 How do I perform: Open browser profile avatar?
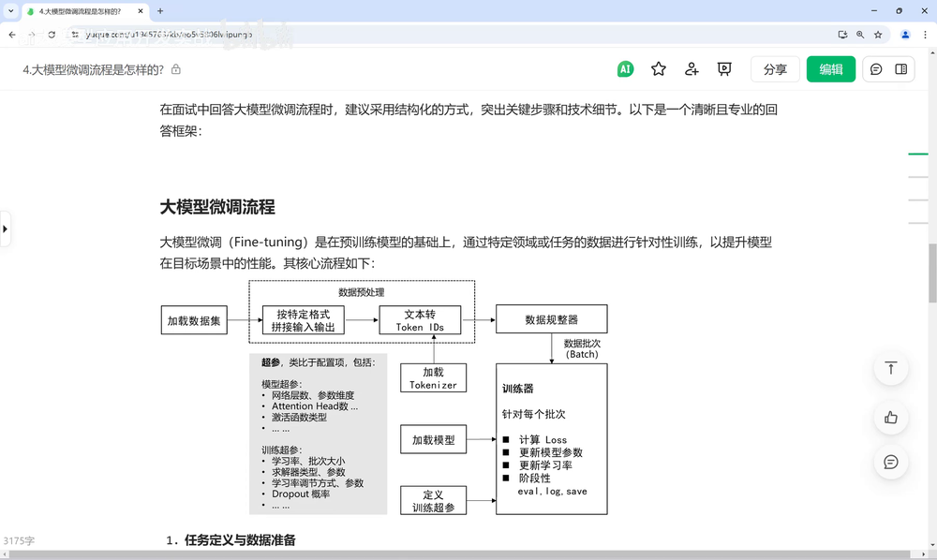(905, 35)
